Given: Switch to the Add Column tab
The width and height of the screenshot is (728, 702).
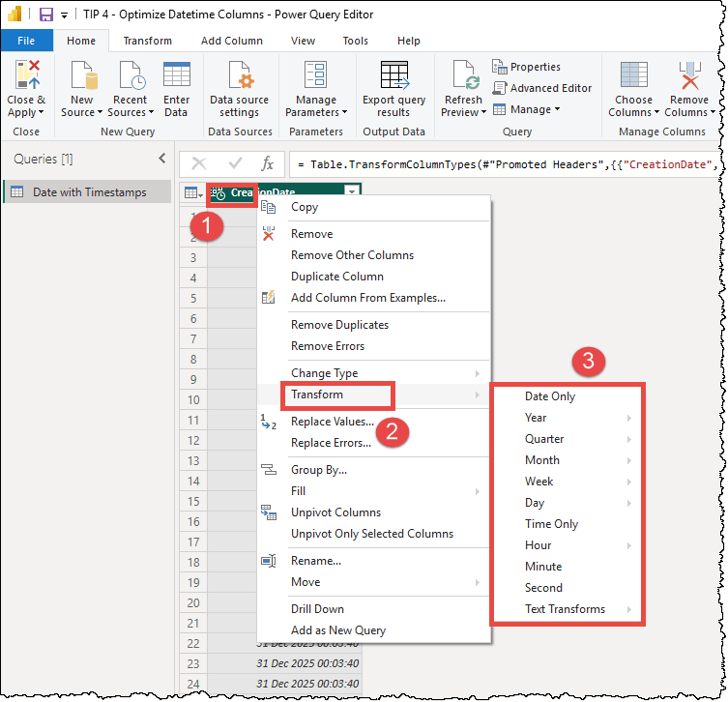Looking at the screenshot, I should (231, 41).
